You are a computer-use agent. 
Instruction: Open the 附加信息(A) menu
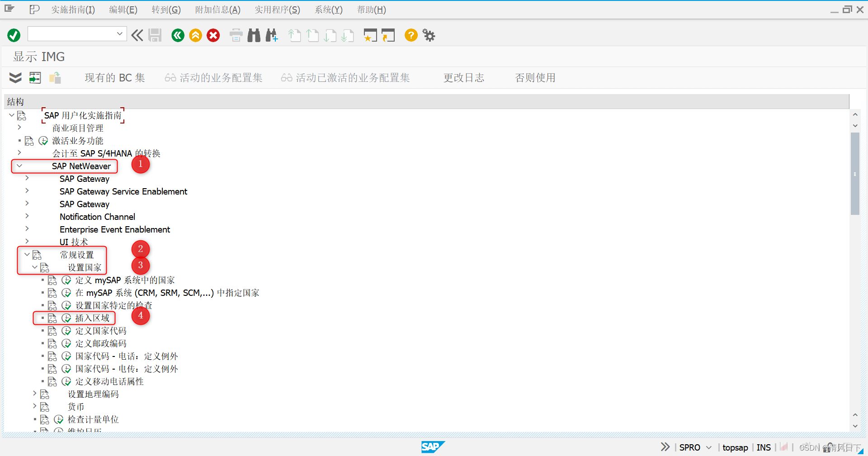(x=217, y=9)
